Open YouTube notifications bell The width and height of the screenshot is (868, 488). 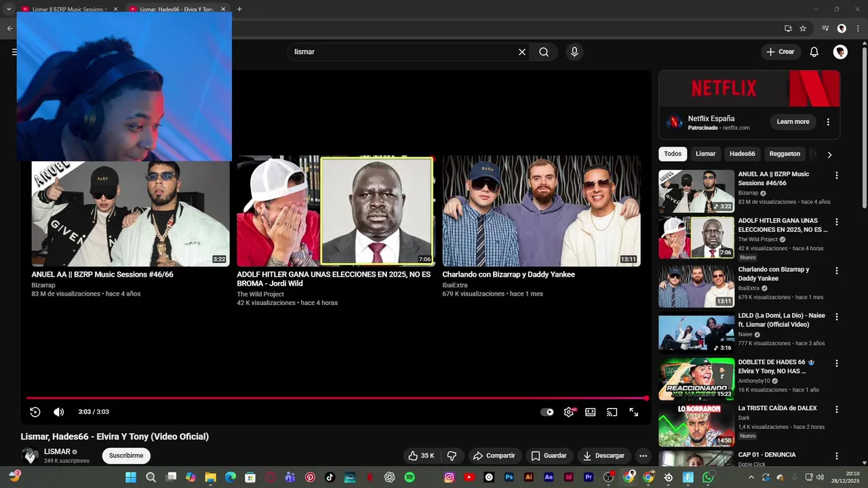point(814,52)
